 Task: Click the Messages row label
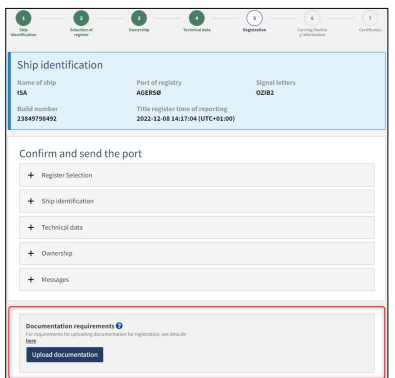55,280
